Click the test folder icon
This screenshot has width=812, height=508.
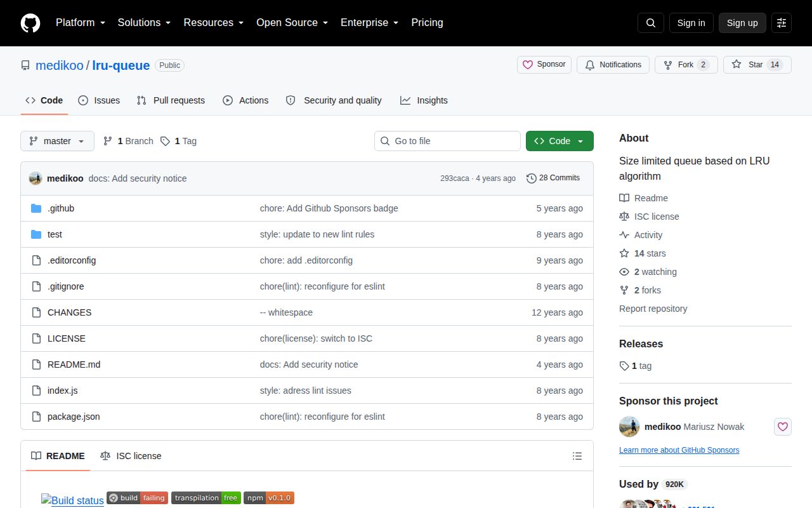[x=36, y=234]
